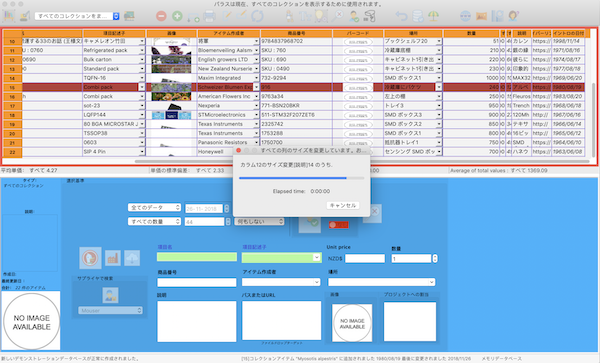Click the factory building icon

[112, 258]
